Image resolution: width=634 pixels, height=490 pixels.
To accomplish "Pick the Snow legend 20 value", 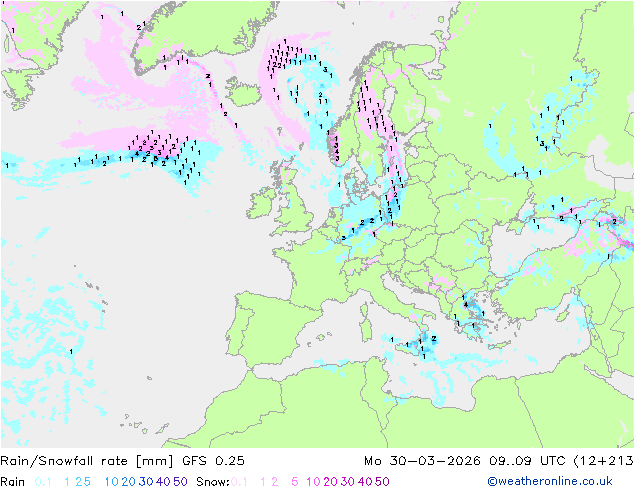I will 330,482.
